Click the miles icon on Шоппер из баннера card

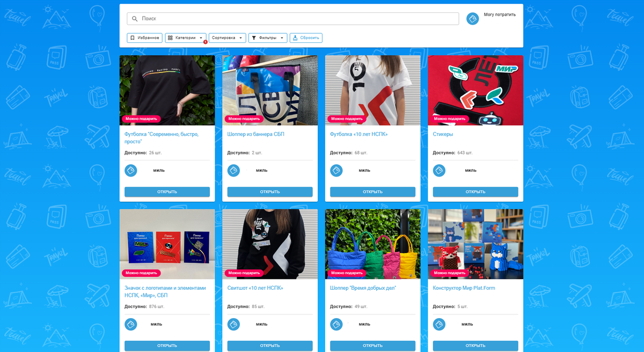coord(233,171)
